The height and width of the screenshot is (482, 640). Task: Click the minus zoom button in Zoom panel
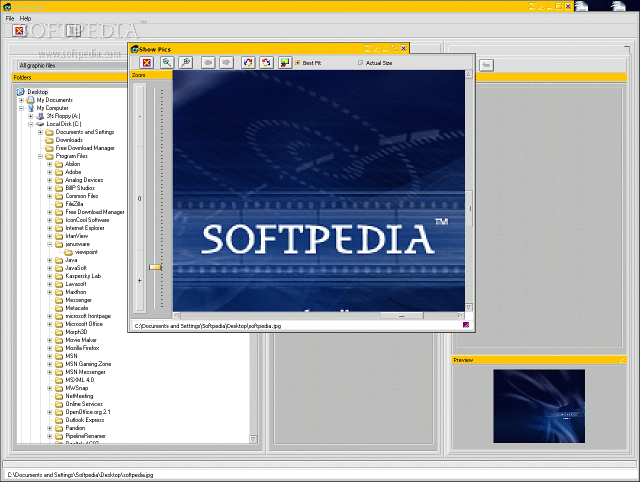(x=140, y=116)
